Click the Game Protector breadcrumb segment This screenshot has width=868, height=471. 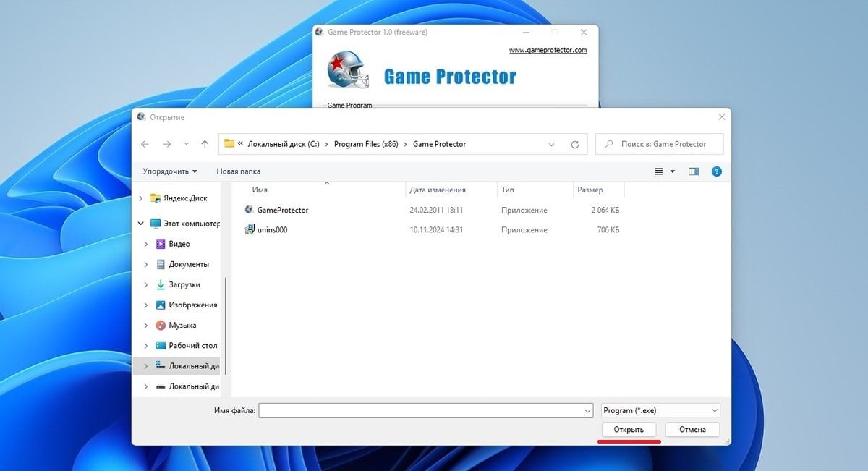coord(439,144)
